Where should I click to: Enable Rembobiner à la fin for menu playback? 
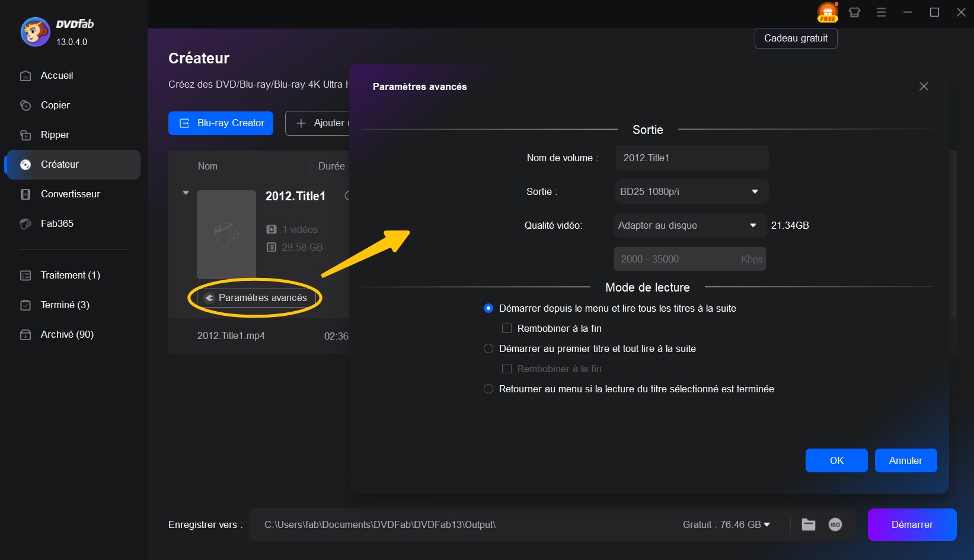pos(507,328)
